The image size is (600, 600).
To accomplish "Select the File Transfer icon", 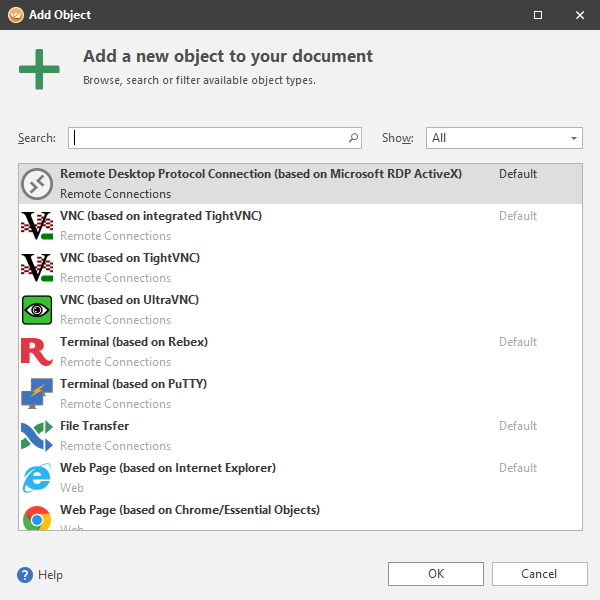I will point(37,436).
